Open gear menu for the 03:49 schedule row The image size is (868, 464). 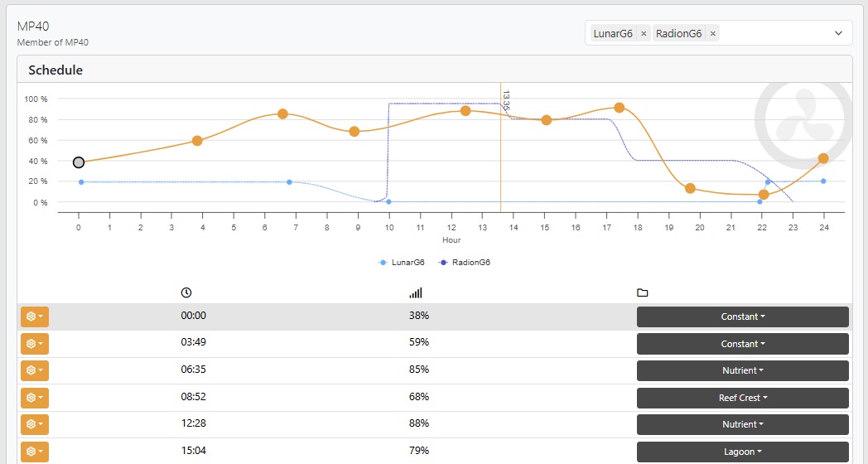point(34,344)
